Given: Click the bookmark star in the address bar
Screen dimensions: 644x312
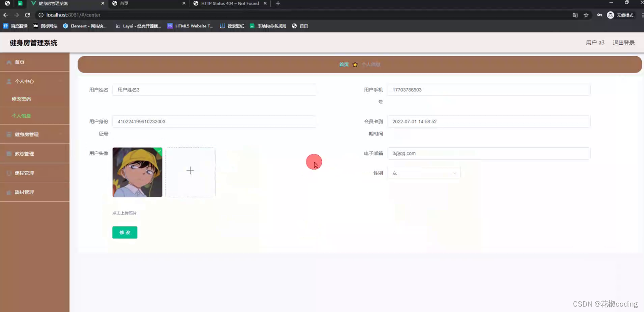Looking at the screenshot, I should pyautogui.click(x=586, y=15).
